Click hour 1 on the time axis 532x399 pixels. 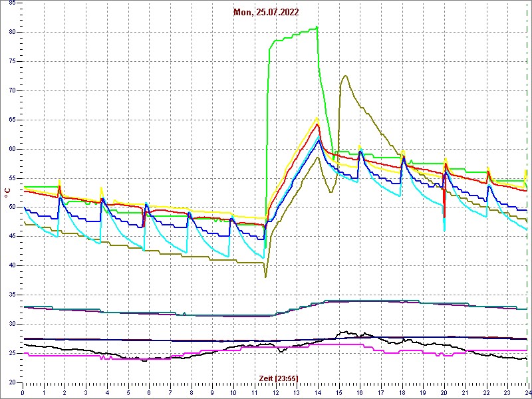coord(44,392)
